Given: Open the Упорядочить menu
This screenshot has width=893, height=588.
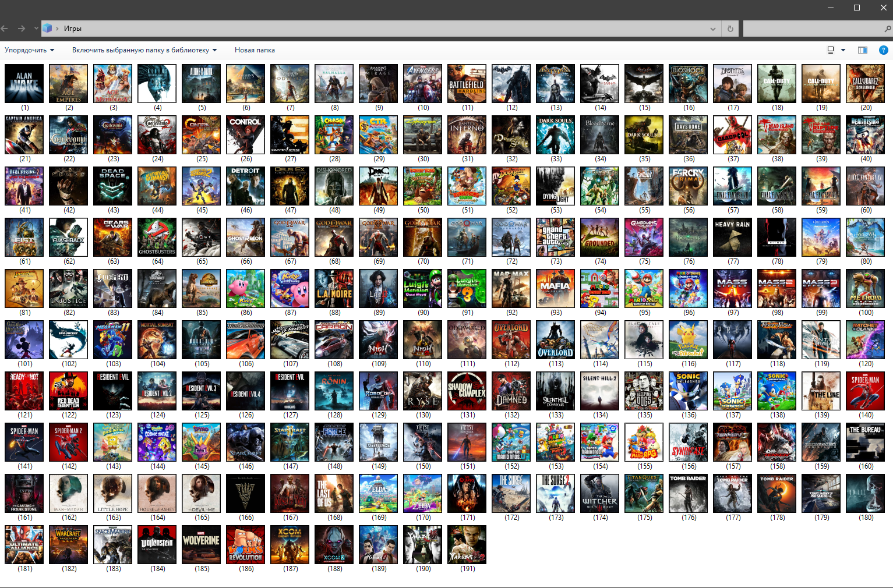Looking at the screenshot, I should coord(29,50).
